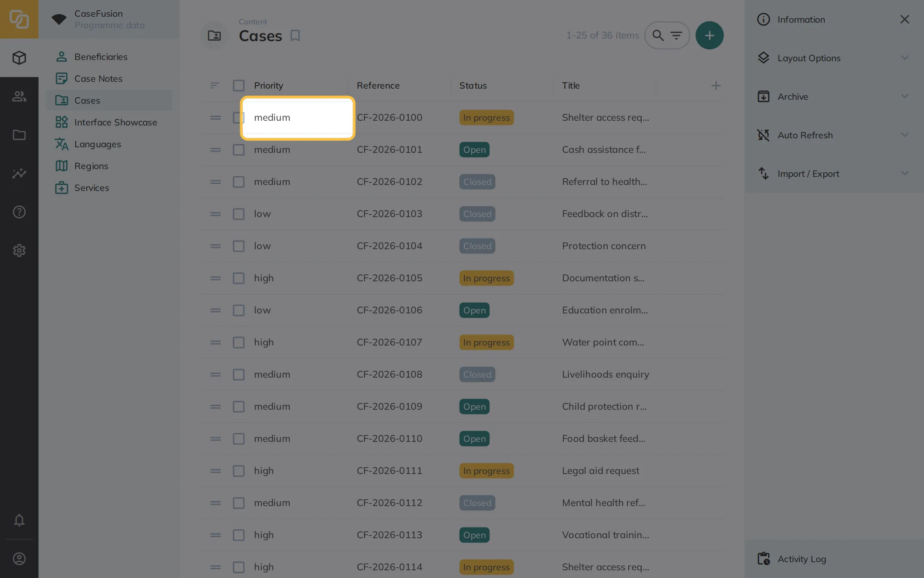Click the In progress badge of CF-2026-0105
This screenshot has height=578, width=924.
(486, 278)
